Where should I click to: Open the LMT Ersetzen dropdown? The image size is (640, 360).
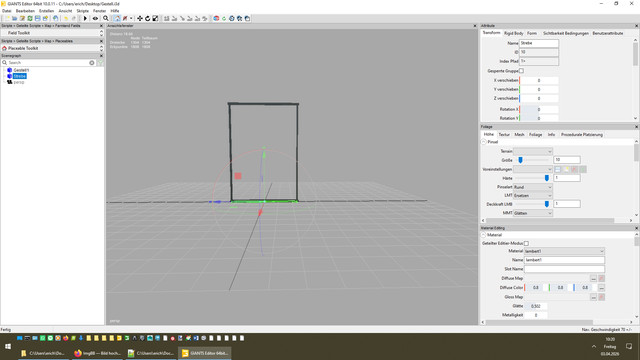533,196
